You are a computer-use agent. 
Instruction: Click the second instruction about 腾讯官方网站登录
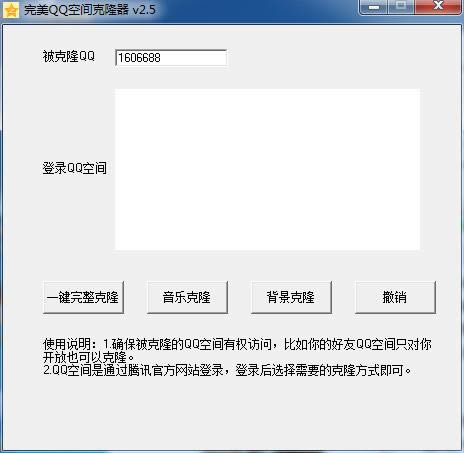tap(227, 370)
